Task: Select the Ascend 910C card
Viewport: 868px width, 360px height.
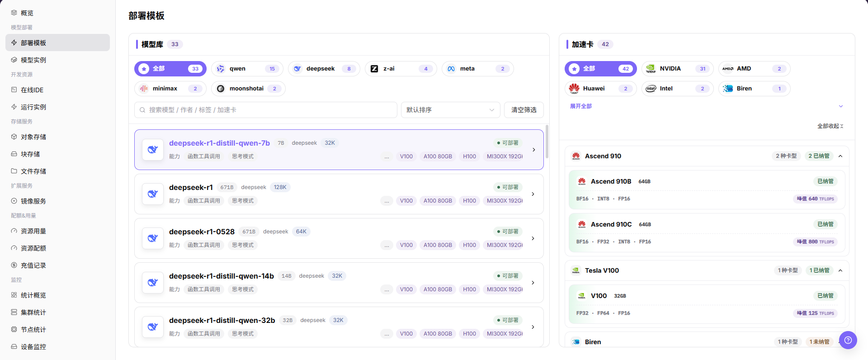Action: pyautogui.click(x=707, y=232)
